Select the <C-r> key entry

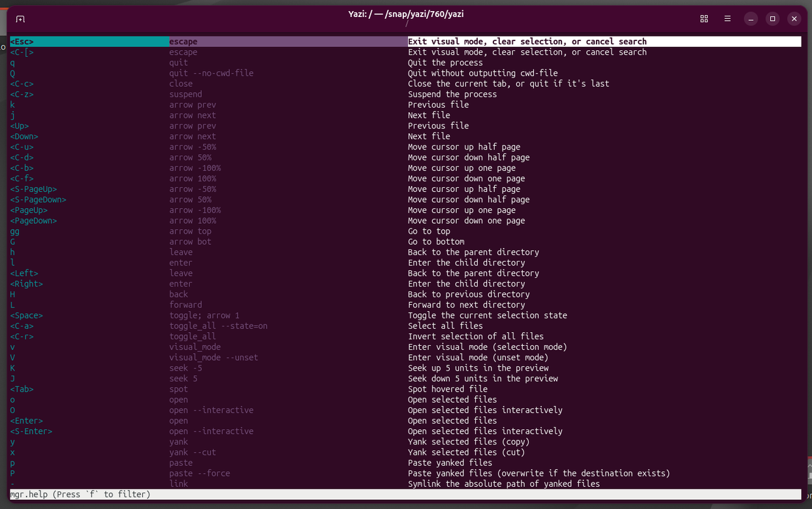[22, 337]
